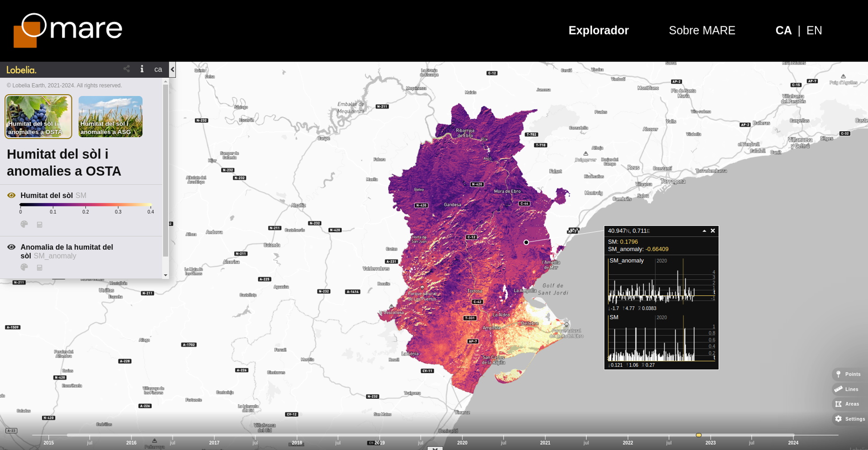Switch site language to EN
Viewport: 868px width, 450px height.
[814, 30]
